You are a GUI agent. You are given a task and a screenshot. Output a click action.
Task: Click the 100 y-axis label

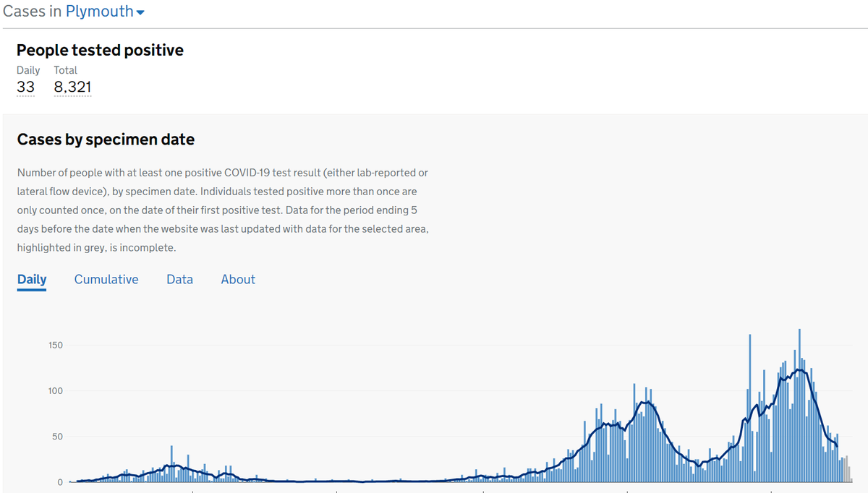pyautogui.click(x=56, y=391)
